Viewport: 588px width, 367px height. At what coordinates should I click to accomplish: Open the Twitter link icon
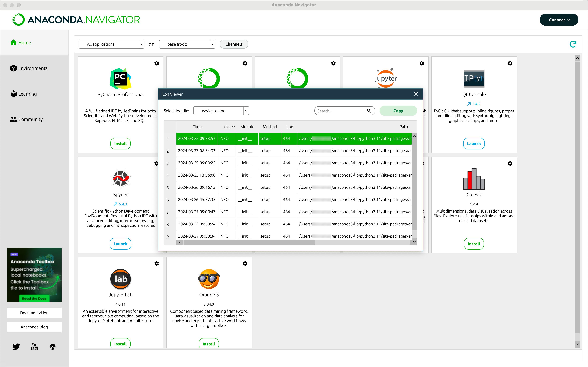click(x=16, y=346)
